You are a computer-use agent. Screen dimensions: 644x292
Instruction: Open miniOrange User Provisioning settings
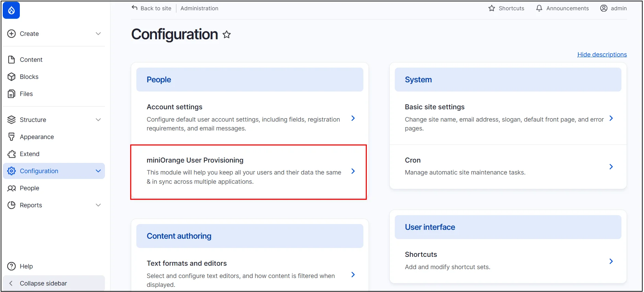coord(195,161)
